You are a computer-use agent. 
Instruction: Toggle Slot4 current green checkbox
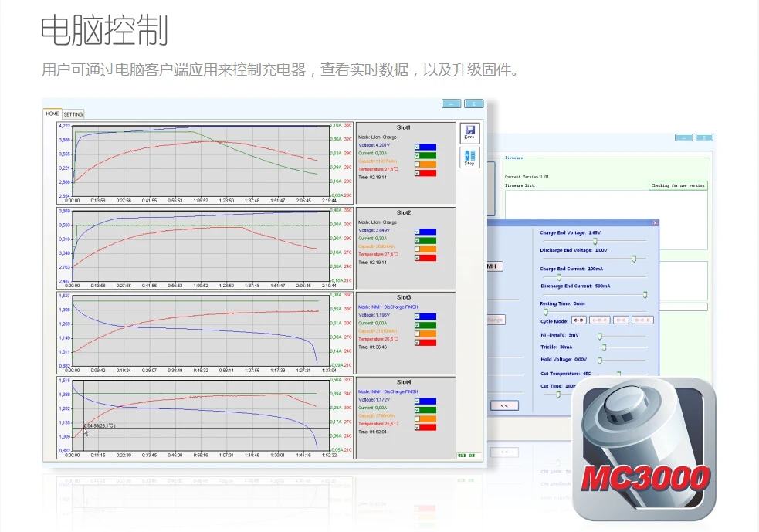point(417,410)
